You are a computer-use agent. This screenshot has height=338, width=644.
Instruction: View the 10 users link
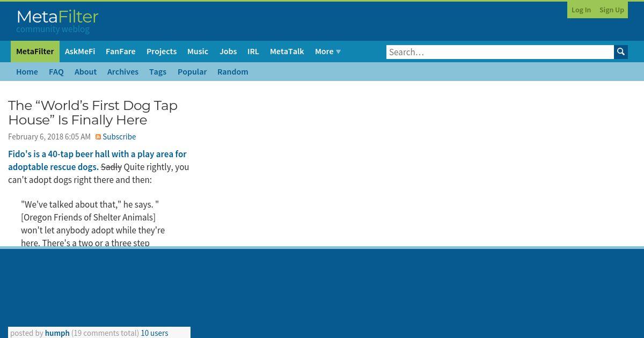point(155,333)
